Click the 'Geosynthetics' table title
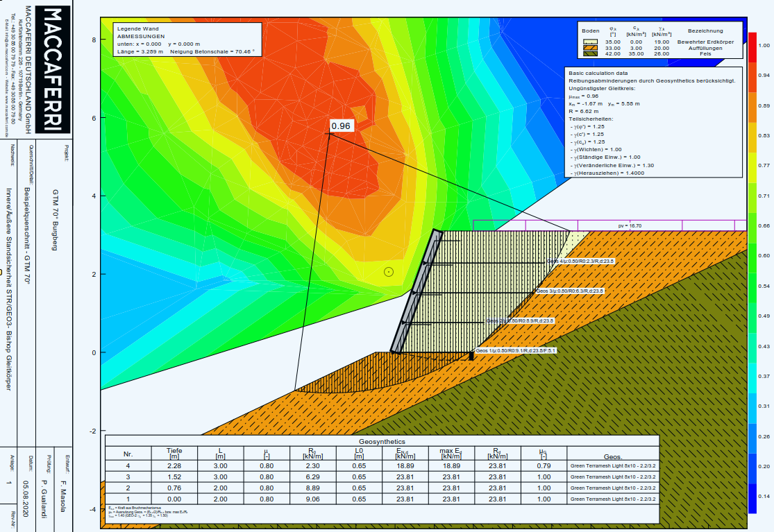Screen dimensions: 774x532 [382, 442]
